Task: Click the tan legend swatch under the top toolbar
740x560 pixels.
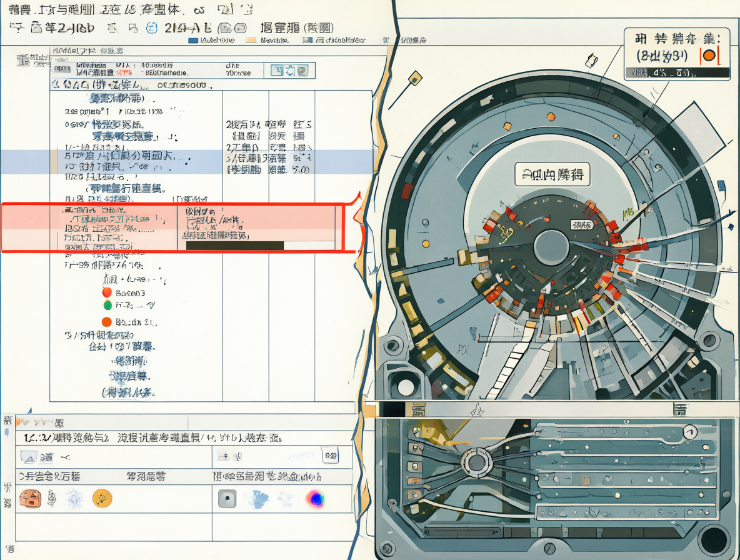Action: (251, 41)
